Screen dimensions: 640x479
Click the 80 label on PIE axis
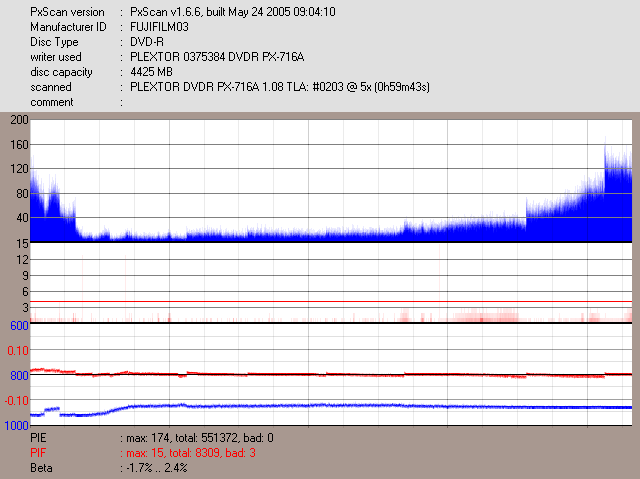point(22,193)
